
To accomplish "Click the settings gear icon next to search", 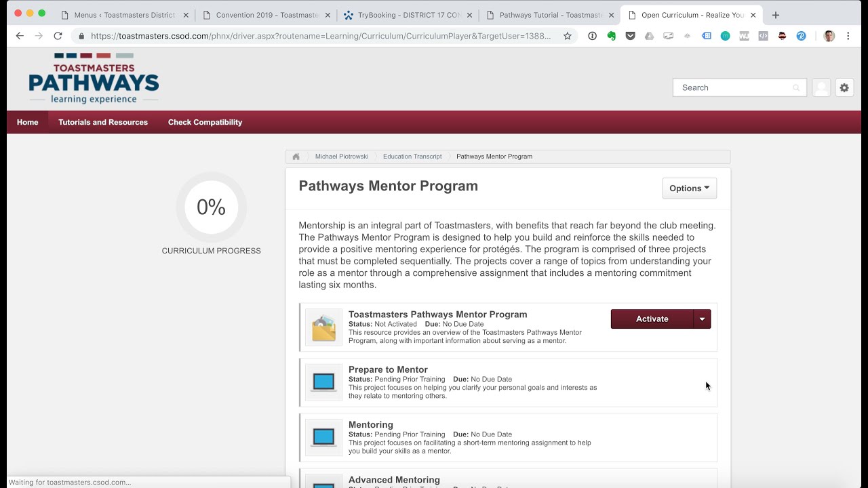I will click(844, 87).
